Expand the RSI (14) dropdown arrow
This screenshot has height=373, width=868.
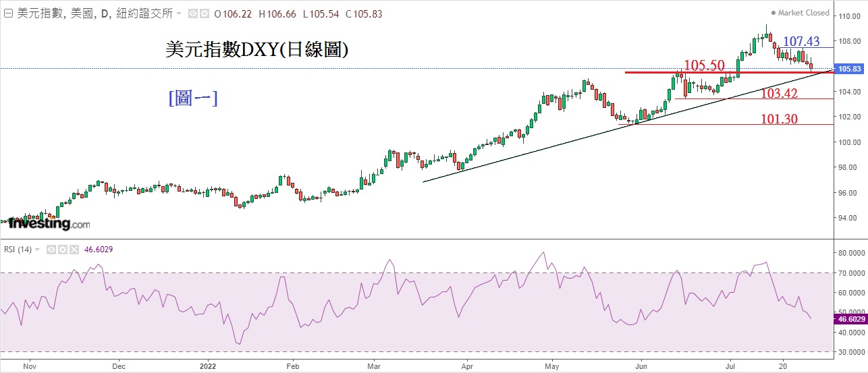click(x=38, y=250)
